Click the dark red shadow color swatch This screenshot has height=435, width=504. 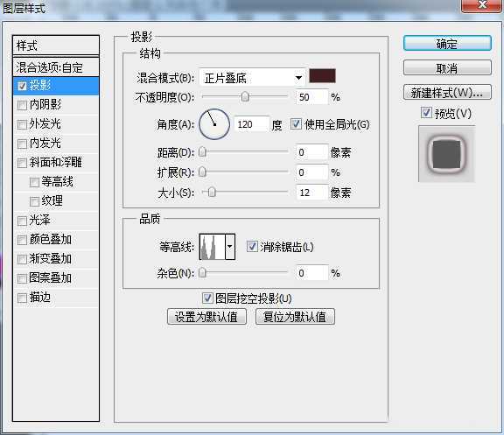[x=322, y=76]
